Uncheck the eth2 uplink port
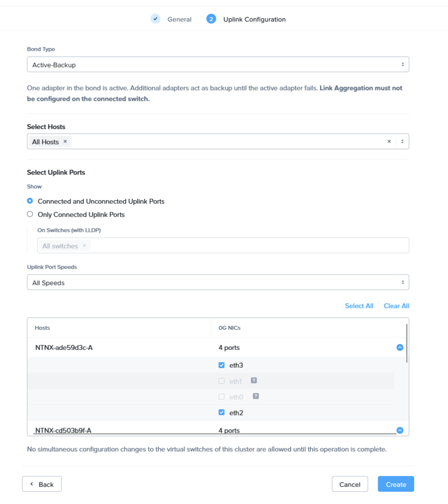448x504 pixels. point(222,412)
